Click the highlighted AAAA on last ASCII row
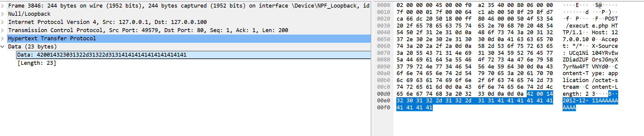This screenshot has width=644, height=136. tap(569, 108)
